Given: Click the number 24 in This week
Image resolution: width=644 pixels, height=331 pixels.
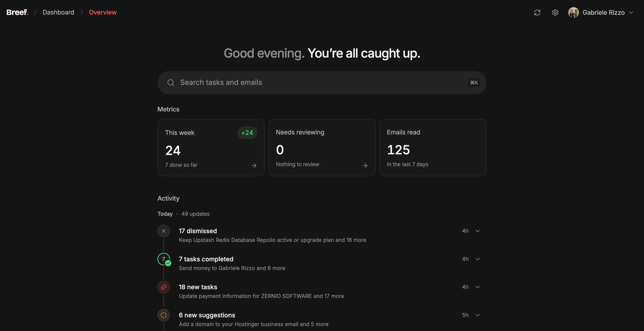Looking at the screenshot, I should (173, 151).
